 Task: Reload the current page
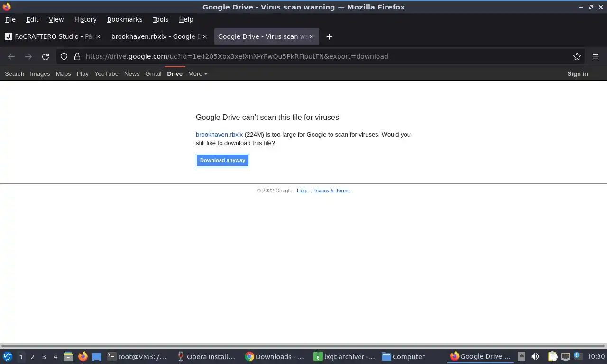(46, 56)
